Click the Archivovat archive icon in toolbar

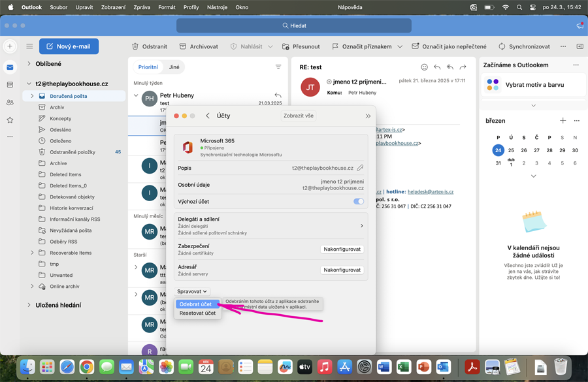tap(183, 46)
